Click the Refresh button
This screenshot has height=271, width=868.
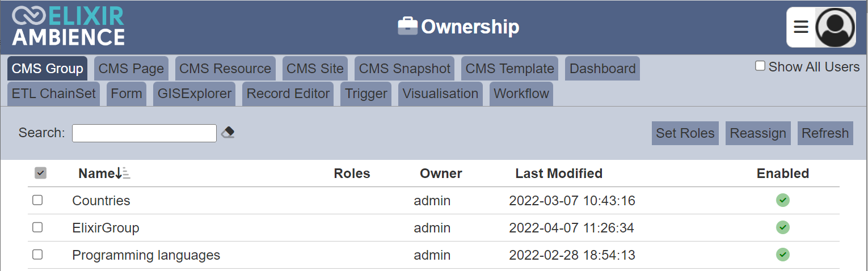(825, 133)
